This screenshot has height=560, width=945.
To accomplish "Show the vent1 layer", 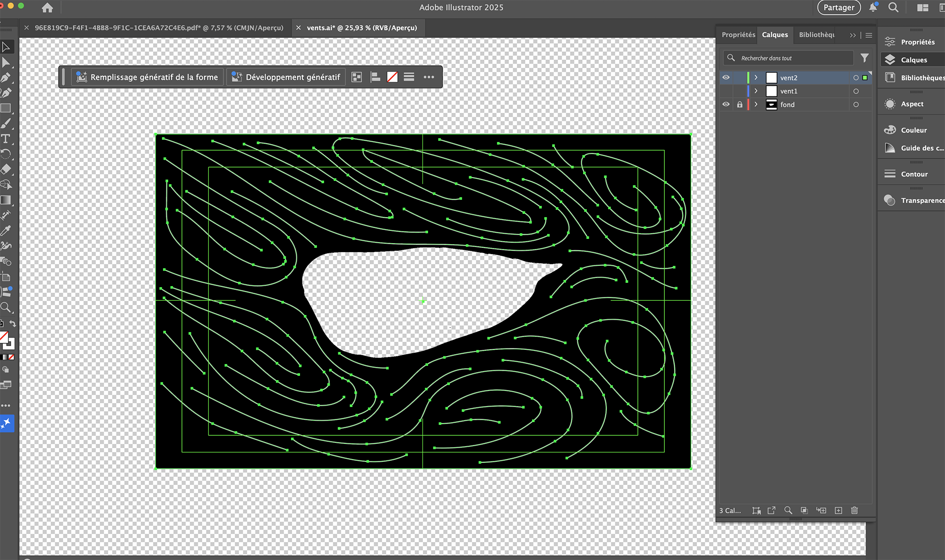I will pos(726,91).
